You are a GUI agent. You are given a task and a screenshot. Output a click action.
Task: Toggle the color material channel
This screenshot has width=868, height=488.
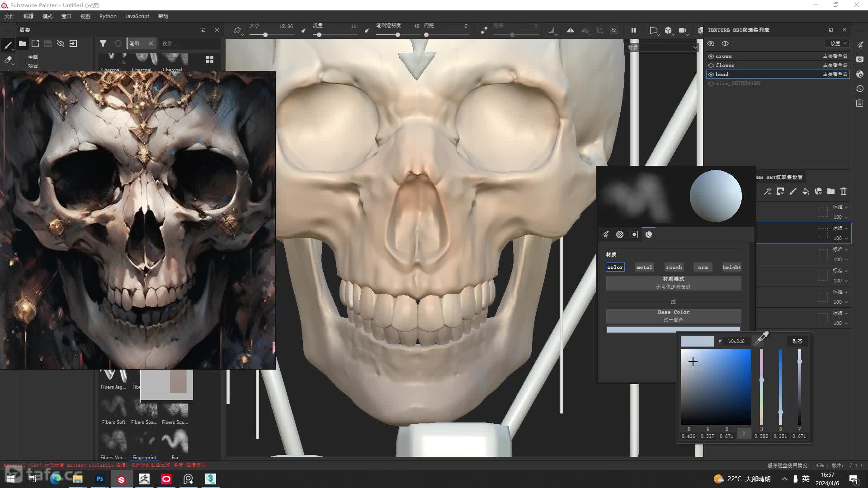(615, 267)
